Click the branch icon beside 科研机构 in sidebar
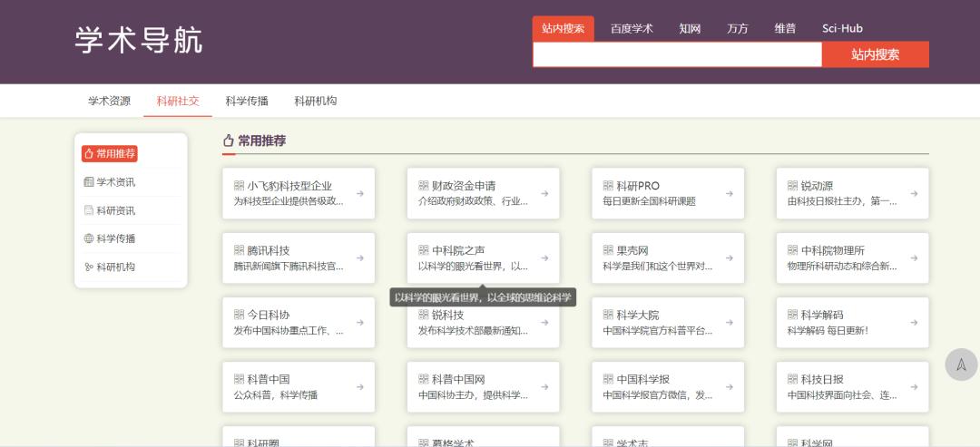The image size is (980, 447). 89,267
